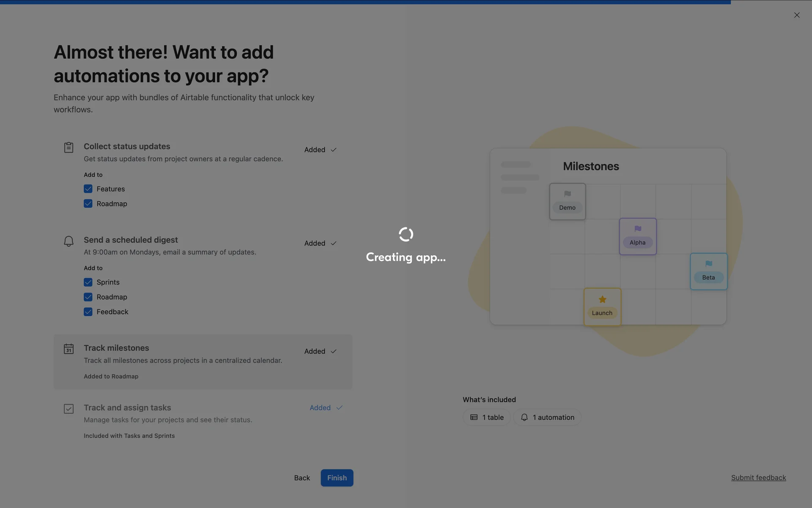This screenshot has width=812, height=508.
Task: Uncheck Sprints under Send a scheduled digest
Action: tap(88, 282)
